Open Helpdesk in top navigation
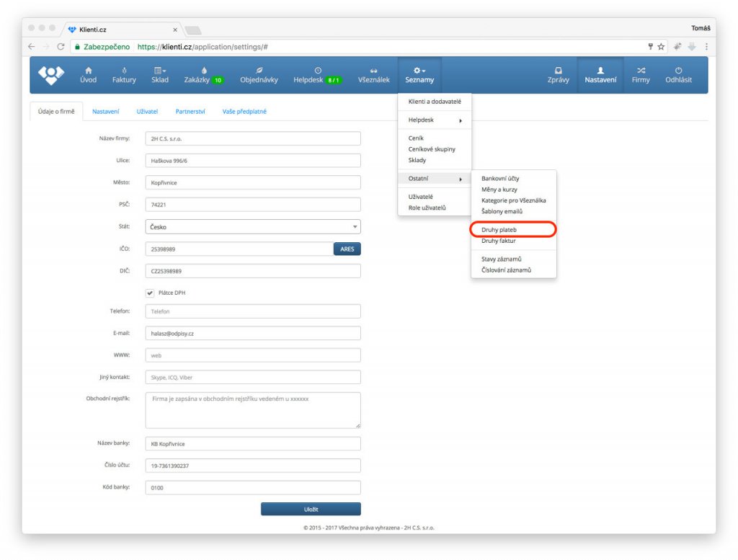 pyautogui.click(x=317, y=75)
